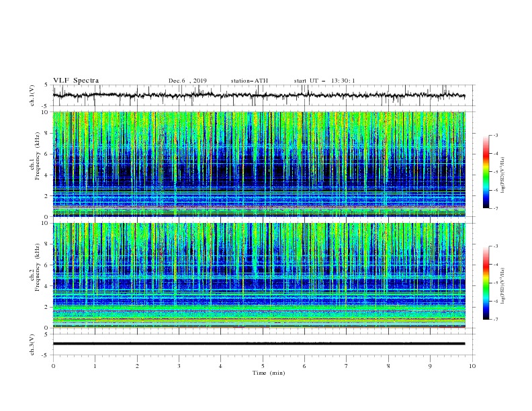Viewport: 532px width, 411px height.
Task: Click the '6' kHz tick of ch.1 panel
Action: (47, 154)
